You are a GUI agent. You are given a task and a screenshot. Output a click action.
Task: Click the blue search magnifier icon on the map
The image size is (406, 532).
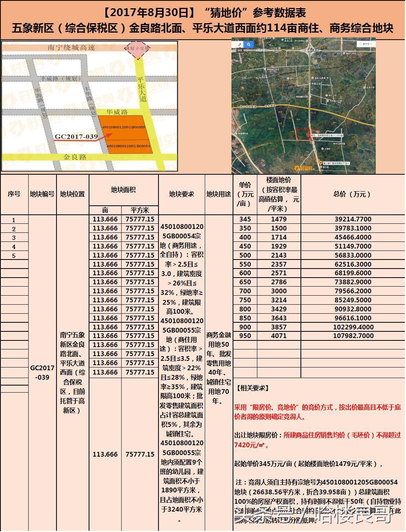pos(249,44)
